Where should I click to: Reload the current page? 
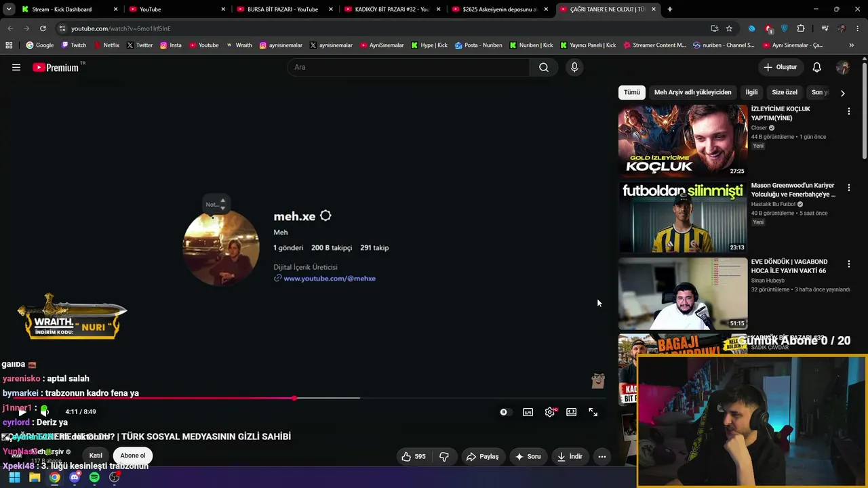pyautogui.click(x=43, y=28)
